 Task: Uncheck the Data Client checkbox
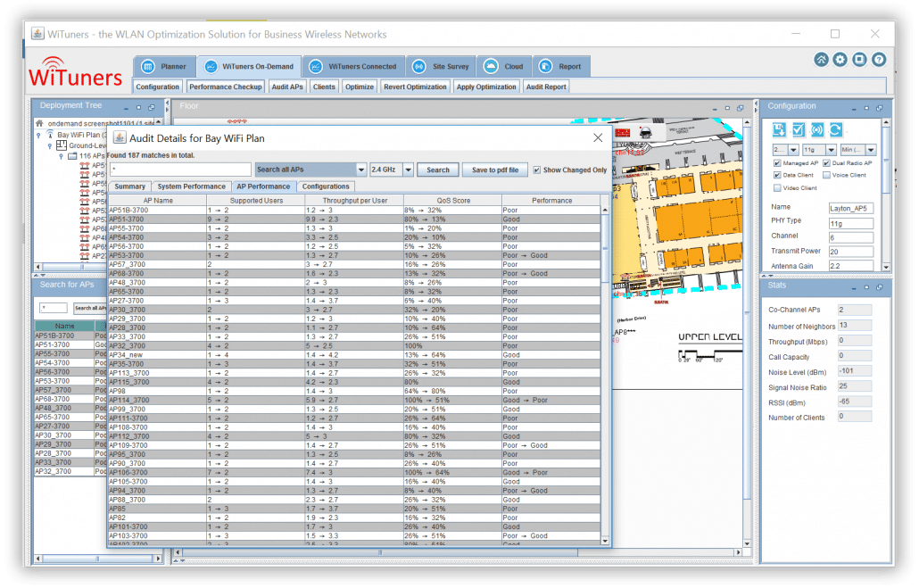coord(777,175)
